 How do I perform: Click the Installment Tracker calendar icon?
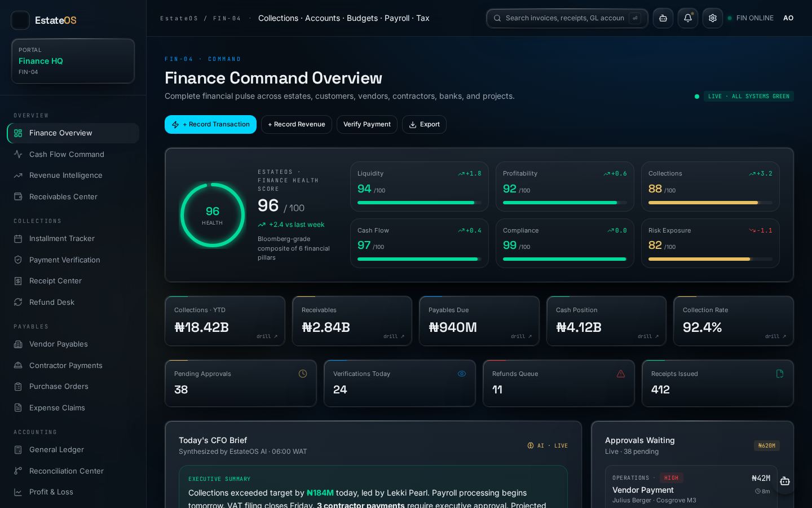pyautogui.click(x=18, y=239)
